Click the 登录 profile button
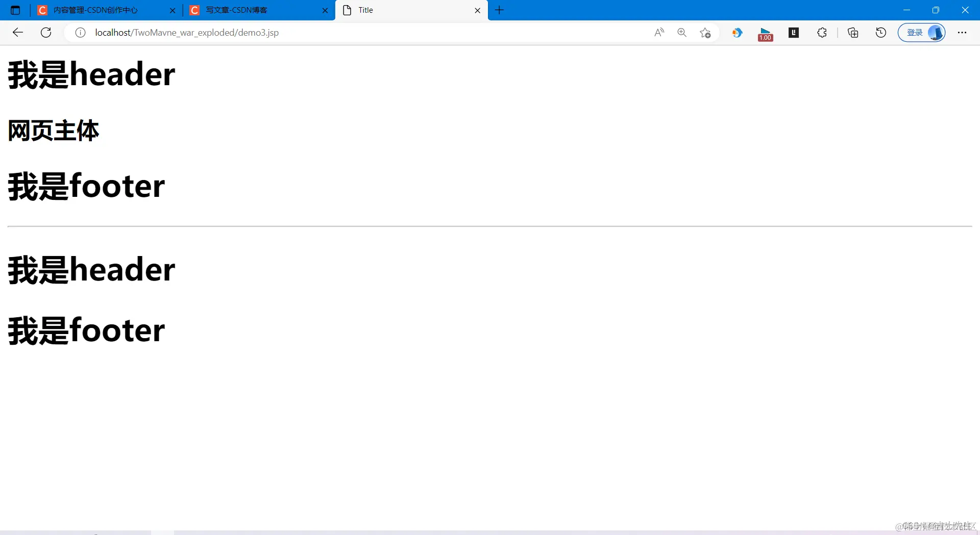980x535 pixels. pyautogui.click(x=922, y=33)
